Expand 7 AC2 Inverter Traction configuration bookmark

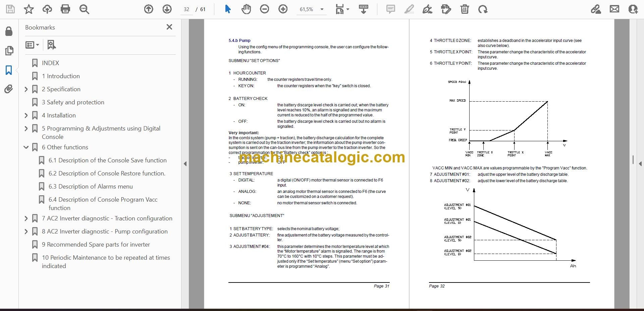pos(26,218)
